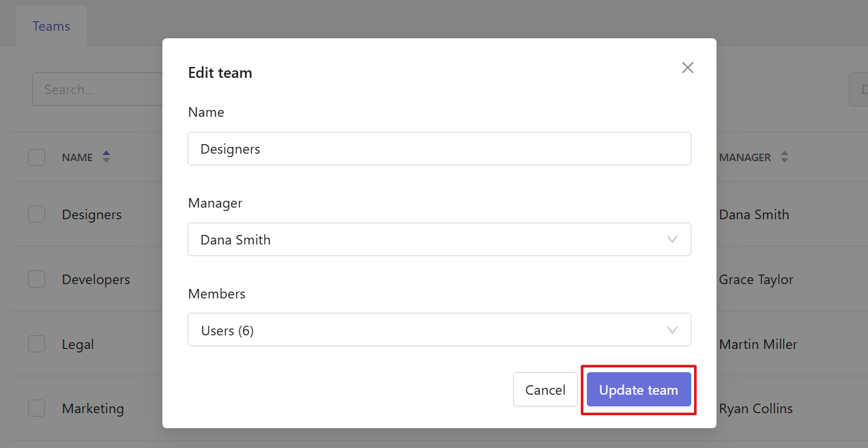Check the Developers row checkbox
This screenshot has width=868, height=448.
pyautogui.click(x=36, y=279)
